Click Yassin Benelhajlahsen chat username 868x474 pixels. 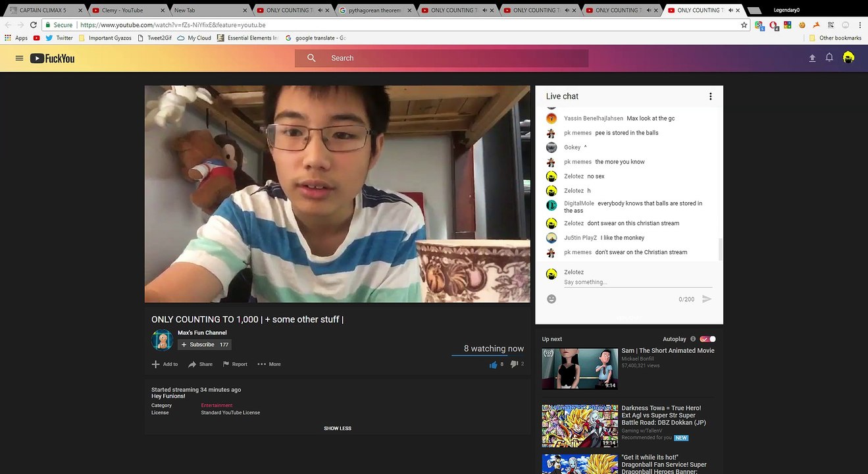pyautogui.click(x=594, y=118)
